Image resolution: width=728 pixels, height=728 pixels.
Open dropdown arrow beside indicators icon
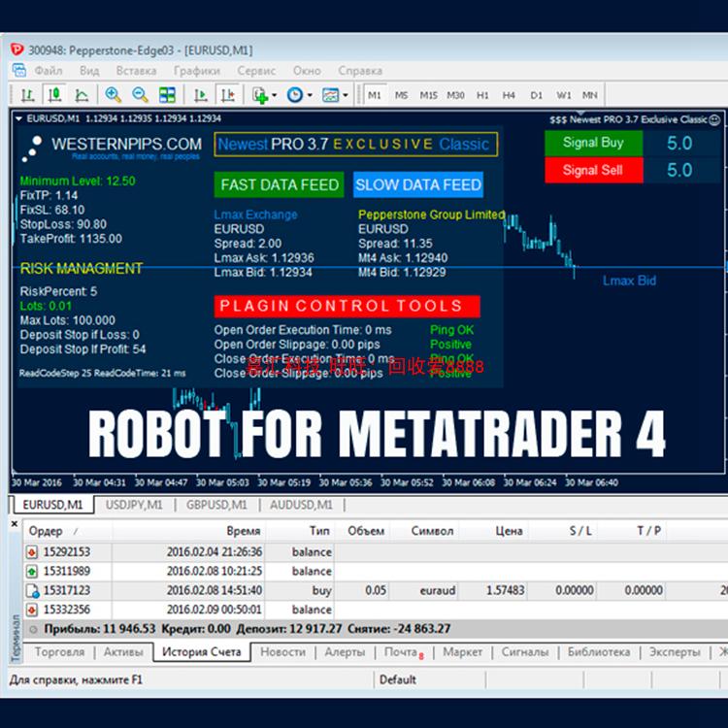pos(274,96)
